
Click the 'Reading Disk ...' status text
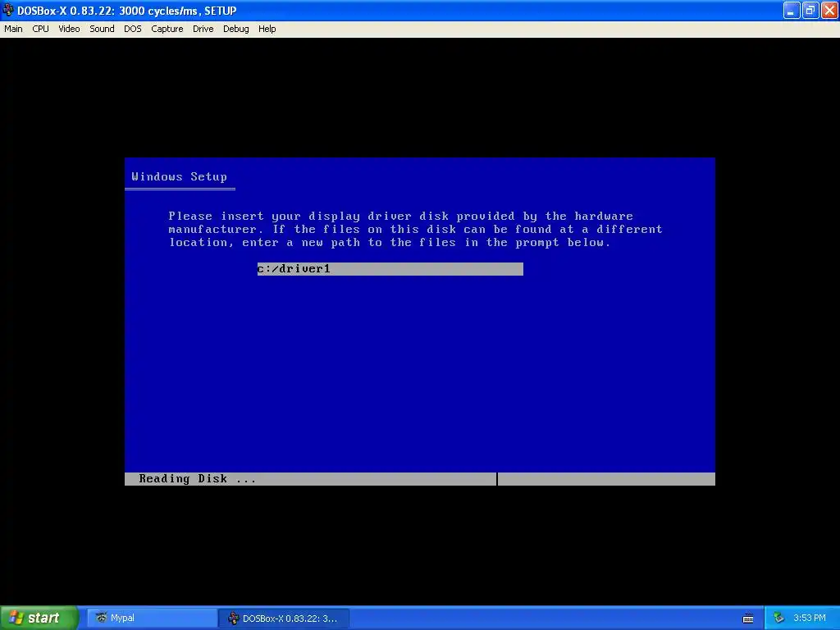click(197, 479)
